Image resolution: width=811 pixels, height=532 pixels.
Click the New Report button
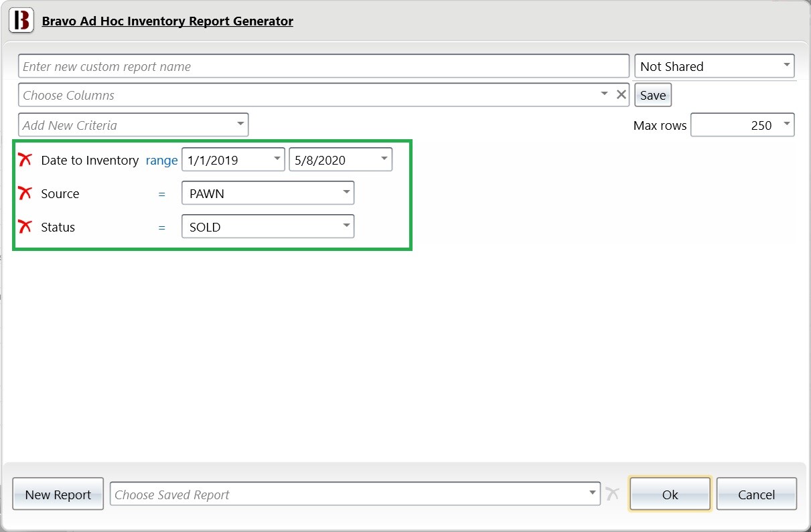coord(58,495)
